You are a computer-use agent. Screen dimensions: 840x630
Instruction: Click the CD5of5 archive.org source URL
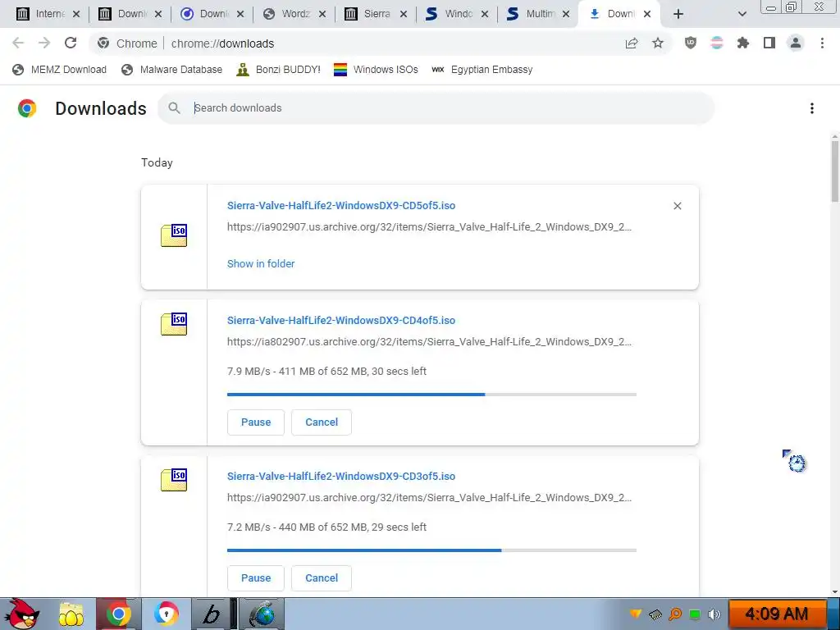coord(429,227)
